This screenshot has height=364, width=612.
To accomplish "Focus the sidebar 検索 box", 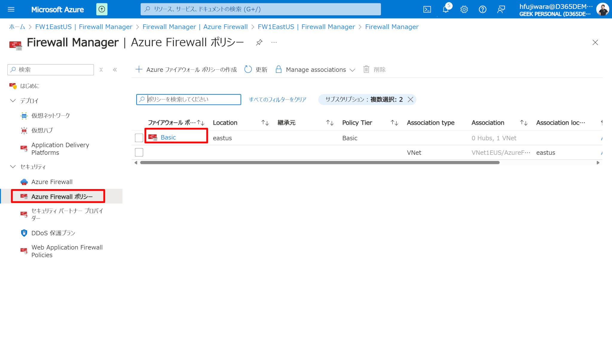I will [51, 70].
